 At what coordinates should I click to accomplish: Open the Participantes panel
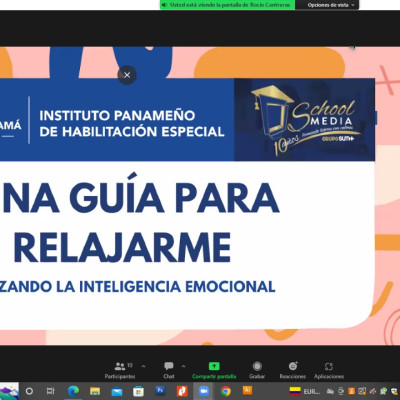click(x=120, y=370)
